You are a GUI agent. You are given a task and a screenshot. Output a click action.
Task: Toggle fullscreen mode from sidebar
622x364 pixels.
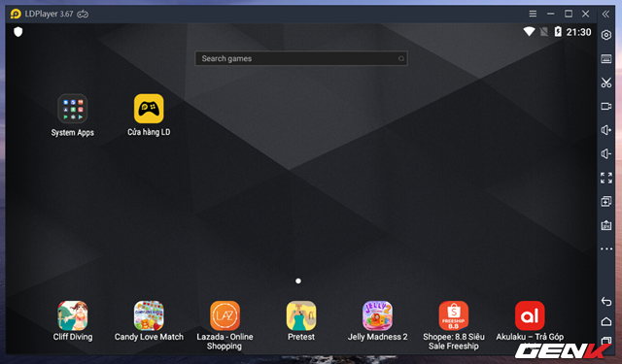pyautogui.click(x=606, y=178)
